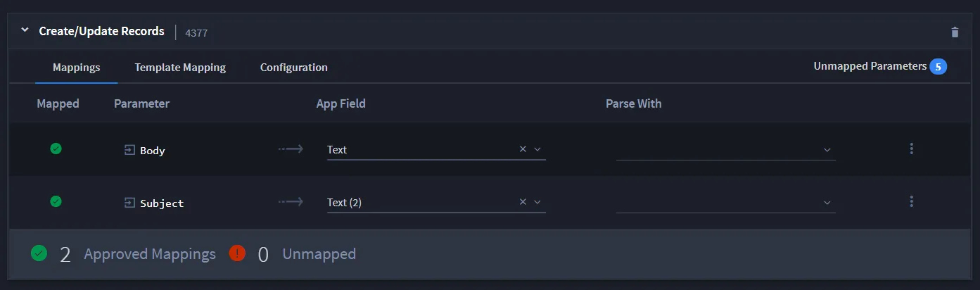The image size is (980, 290).
Task: Toggle the mapped checkmark for Subject
Action: click(56, 201)
